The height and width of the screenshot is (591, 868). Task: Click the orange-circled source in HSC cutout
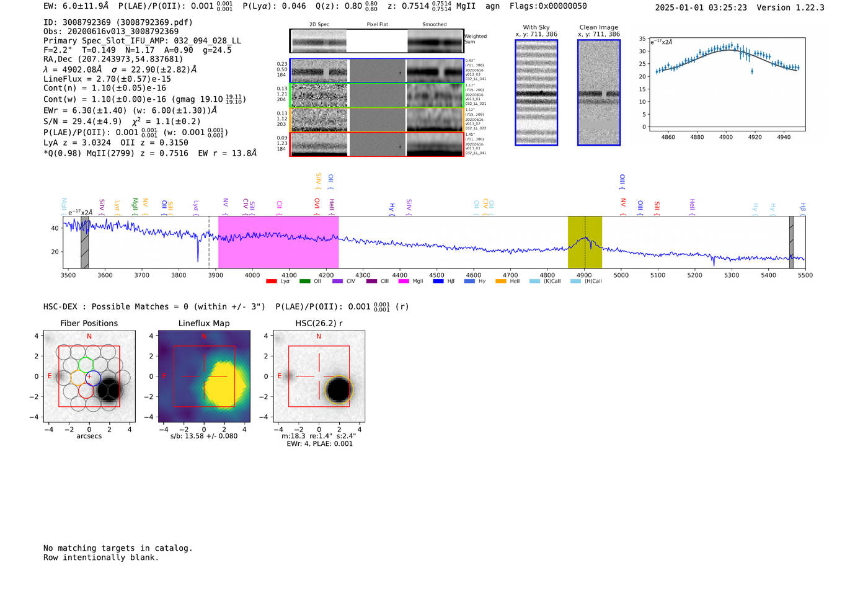coord(339,390)
